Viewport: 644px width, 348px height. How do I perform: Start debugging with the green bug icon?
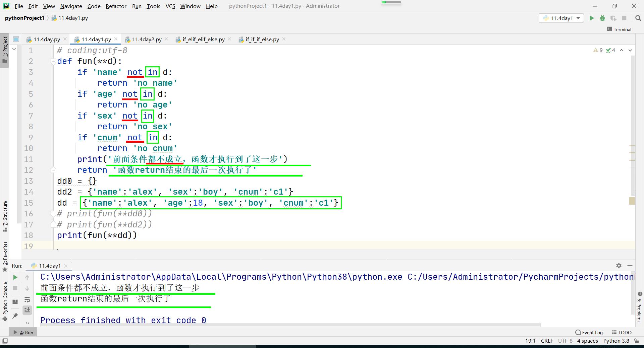pos(602,18)
